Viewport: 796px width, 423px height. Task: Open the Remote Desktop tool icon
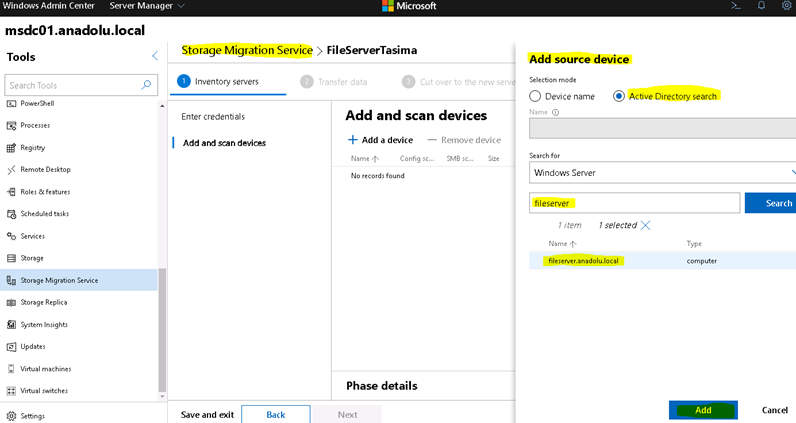(x=11, y=170)
